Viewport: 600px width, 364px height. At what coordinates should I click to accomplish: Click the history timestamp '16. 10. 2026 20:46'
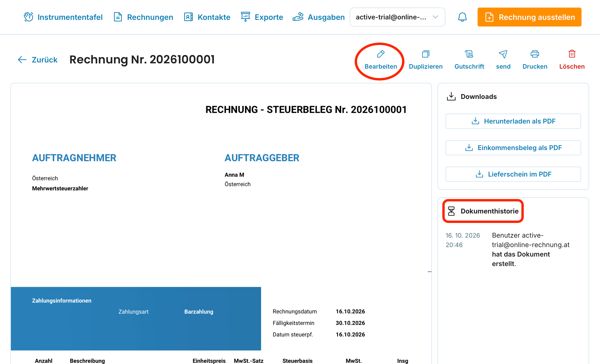463,240
